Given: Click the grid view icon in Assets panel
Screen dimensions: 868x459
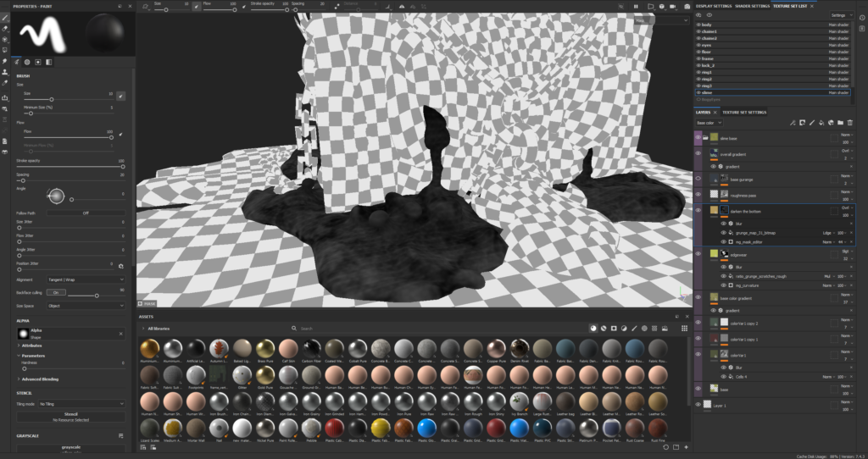Looking at the screenshot, I should coord(684,329).
